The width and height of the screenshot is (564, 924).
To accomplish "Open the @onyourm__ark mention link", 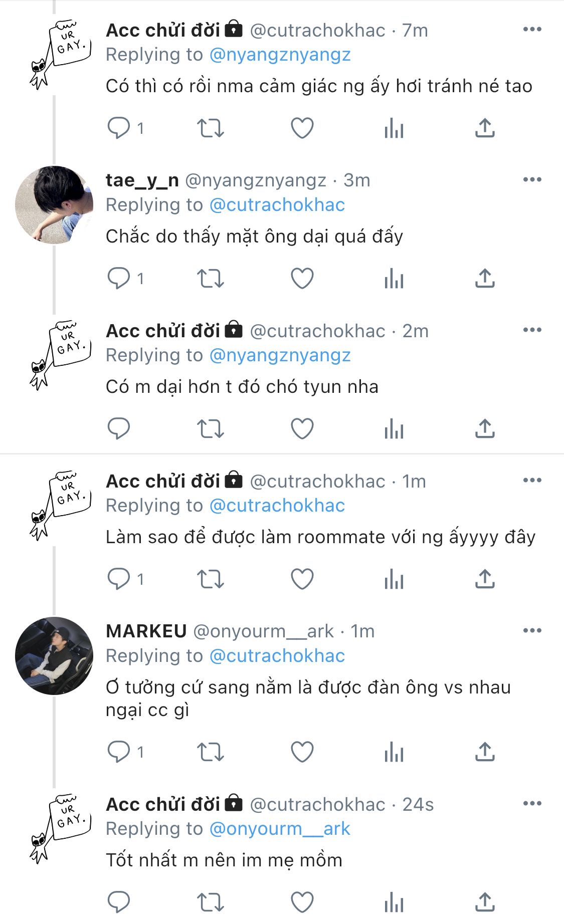I will click(280, 829).
